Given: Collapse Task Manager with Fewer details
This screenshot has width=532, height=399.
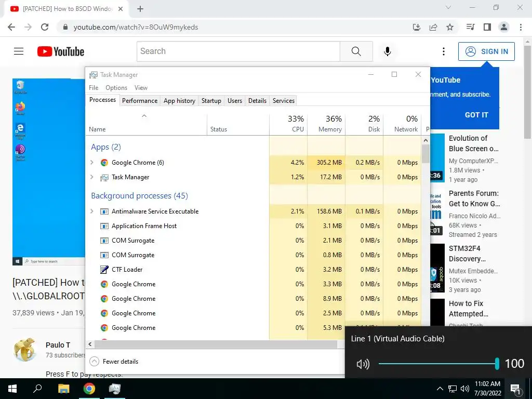Looking at the screenshot, I should pyautogui.click(x=114, y=362).
